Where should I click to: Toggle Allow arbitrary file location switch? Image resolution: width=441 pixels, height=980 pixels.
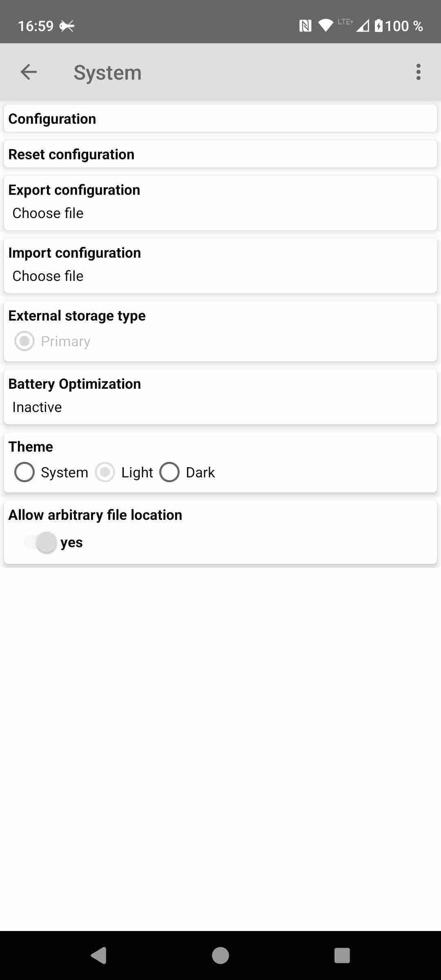click(41, 542)
